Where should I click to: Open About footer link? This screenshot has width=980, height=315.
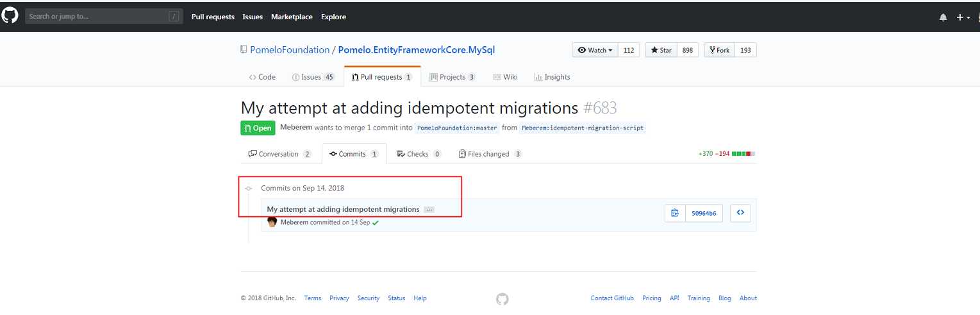click(x=748, y=298)
